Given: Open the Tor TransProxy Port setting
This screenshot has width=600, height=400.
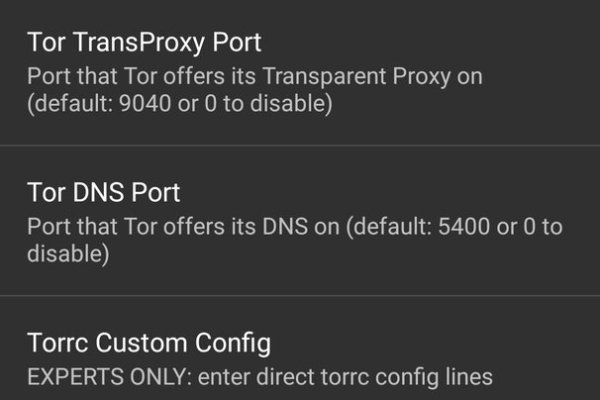Looking at the screenshot, I should (x=300, y=73).
